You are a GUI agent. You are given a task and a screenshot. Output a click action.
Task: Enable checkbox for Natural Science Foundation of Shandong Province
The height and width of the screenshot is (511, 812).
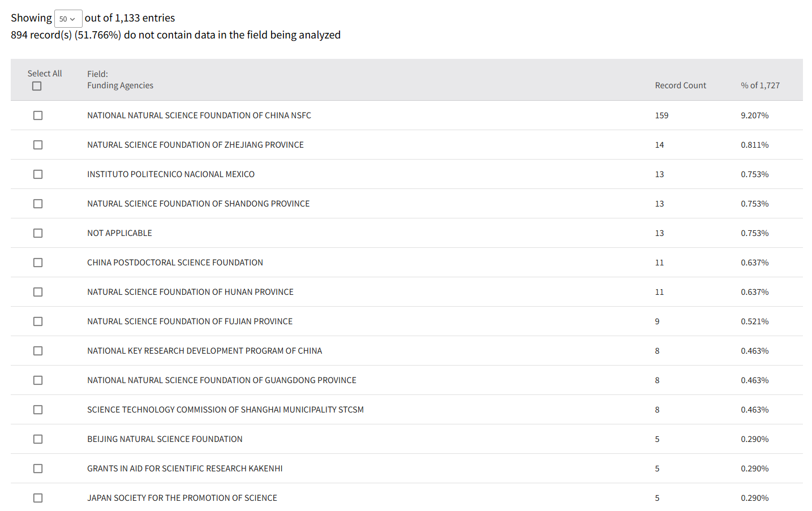click(x=38, y=204)
